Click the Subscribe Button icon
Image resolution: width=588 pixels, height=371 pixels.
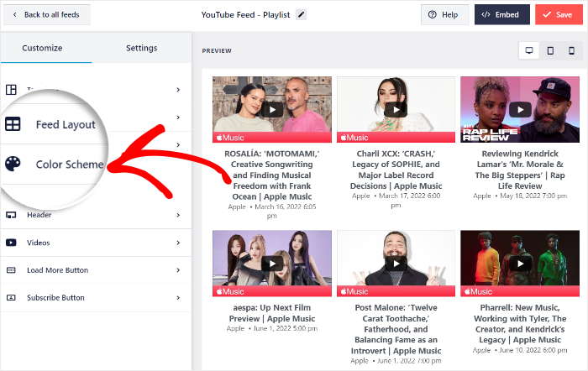tap(11, 297)
